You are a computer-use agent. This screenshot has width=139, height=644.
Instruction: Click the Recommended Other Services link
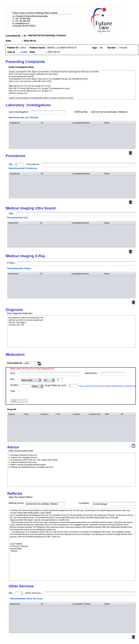[26, 598]
